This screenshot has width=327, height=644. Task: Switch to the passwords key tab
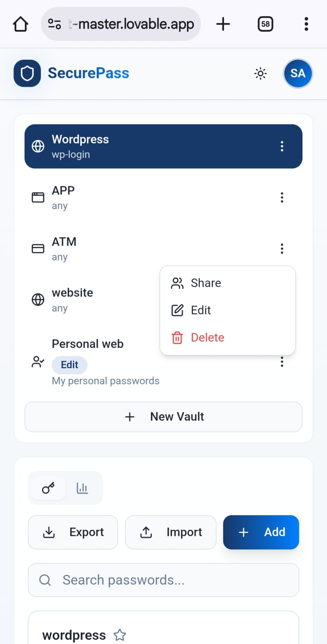(x=48, y=488)
